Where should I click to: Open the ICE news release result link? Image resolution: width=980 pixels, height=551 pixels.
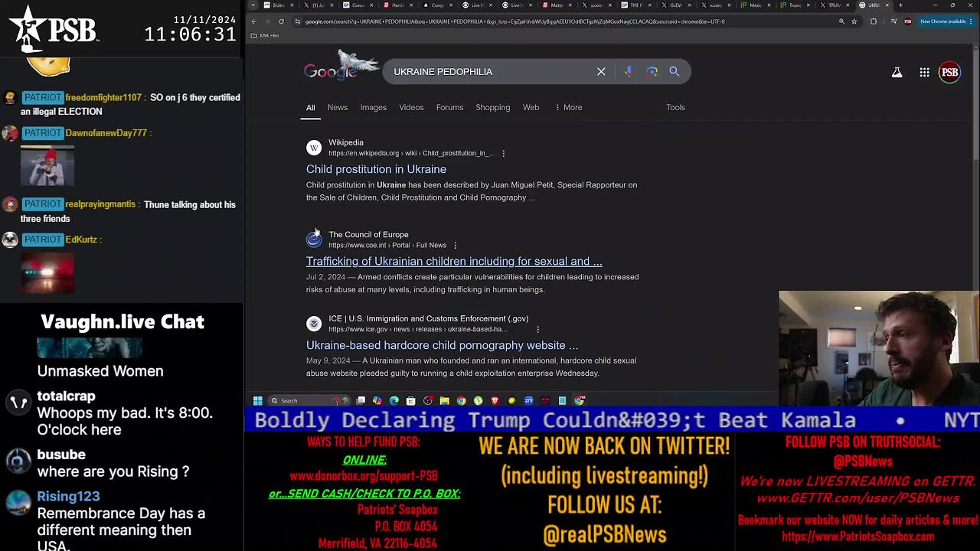[x=442, y=345]
